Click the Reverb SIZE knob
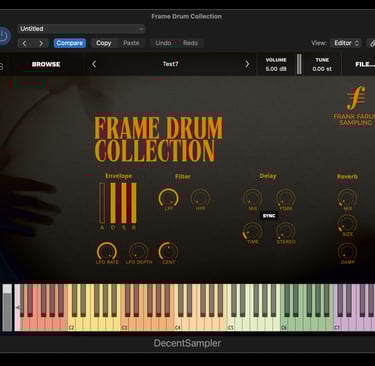 pyautogui.click(x=347, y=224)
